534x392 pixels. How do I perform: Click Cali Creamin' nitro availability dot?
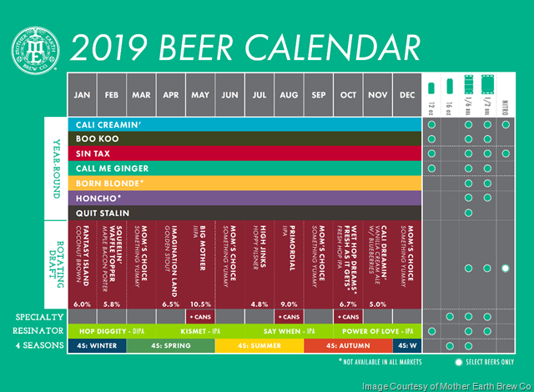(506, 124)
